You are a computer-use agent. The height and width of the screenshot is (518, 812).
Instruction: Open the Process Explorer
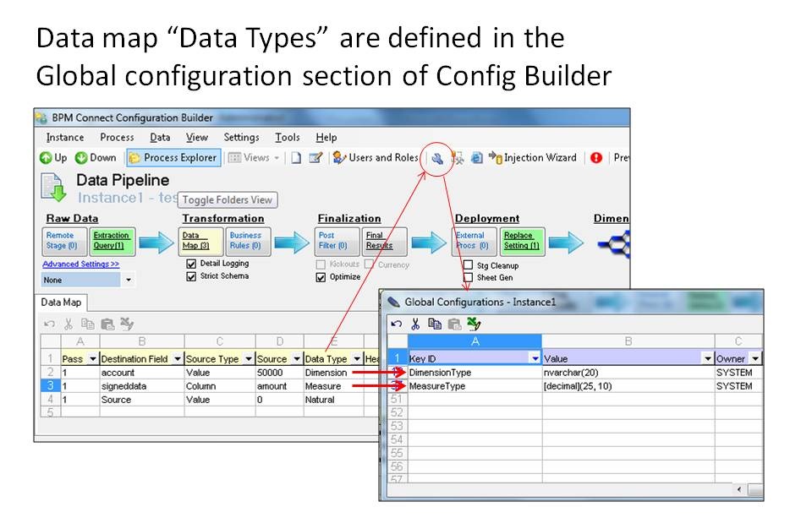pyautogui.click(x=172, y=158)
